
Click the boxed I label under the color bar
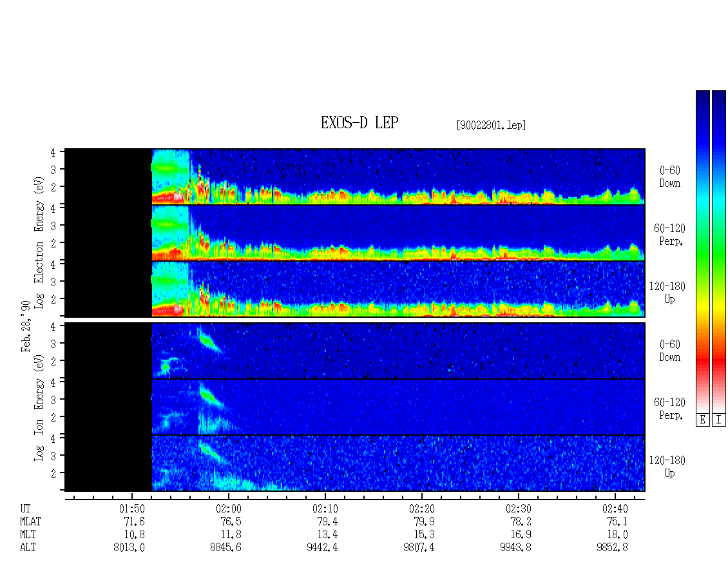pos(719,420)
